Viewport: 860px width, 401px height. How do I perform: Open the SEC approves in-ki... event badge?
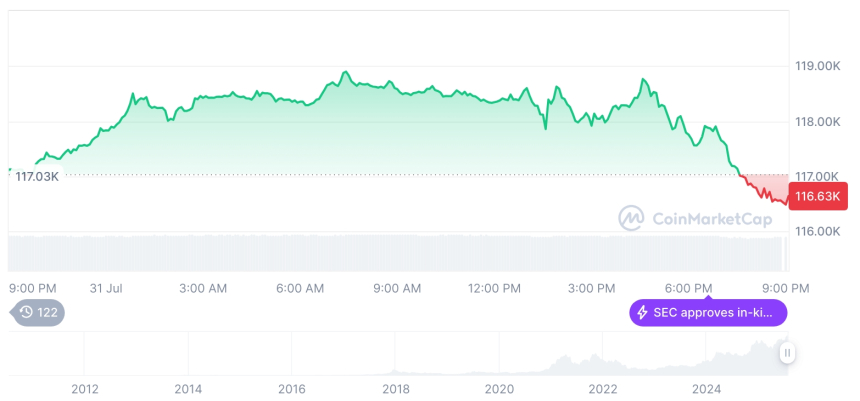coord(708,313)
